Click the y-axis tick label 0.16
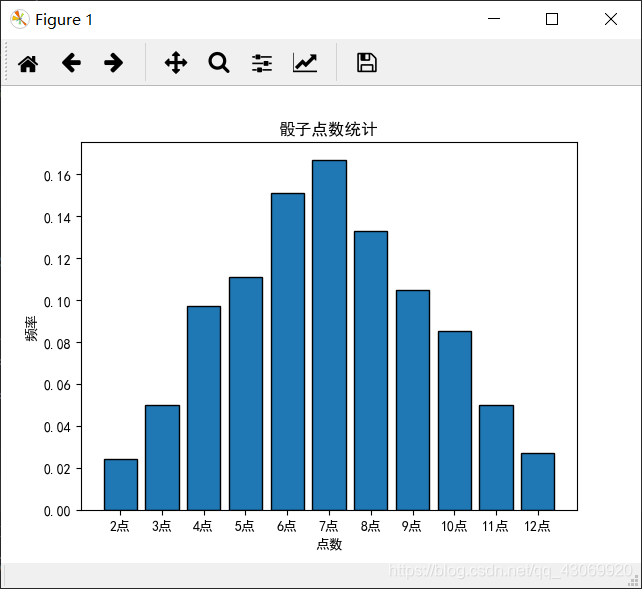This screenshot has width=642, height=589. pos(57,176)
